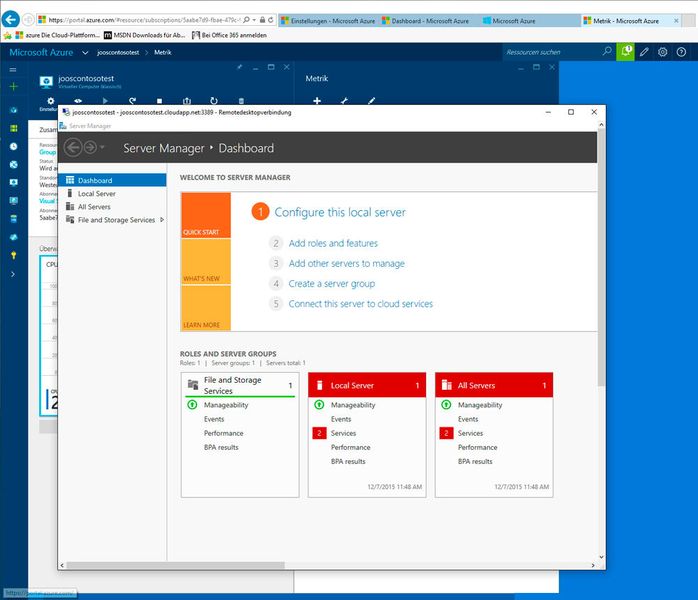Viewport: 698px width, 600px height.
Task: Click Add roles and features link
Action: tap(333, 243)
